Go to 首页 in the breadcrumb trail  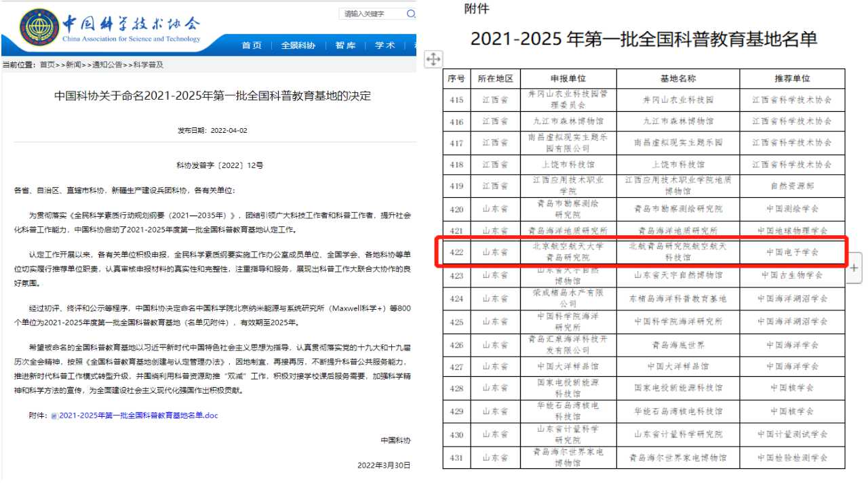[47, 65]
